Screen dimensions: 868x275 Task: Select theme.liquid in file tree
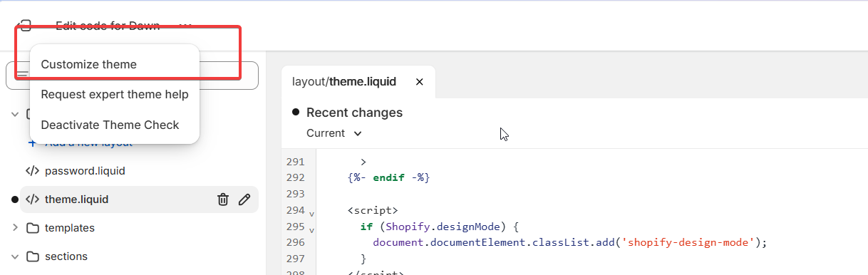(76, 199)
